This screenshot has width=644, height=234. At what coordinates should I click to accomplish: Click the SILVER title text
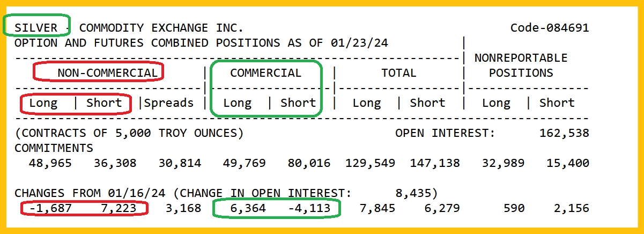pyautogui.click(x=36, y=27)
